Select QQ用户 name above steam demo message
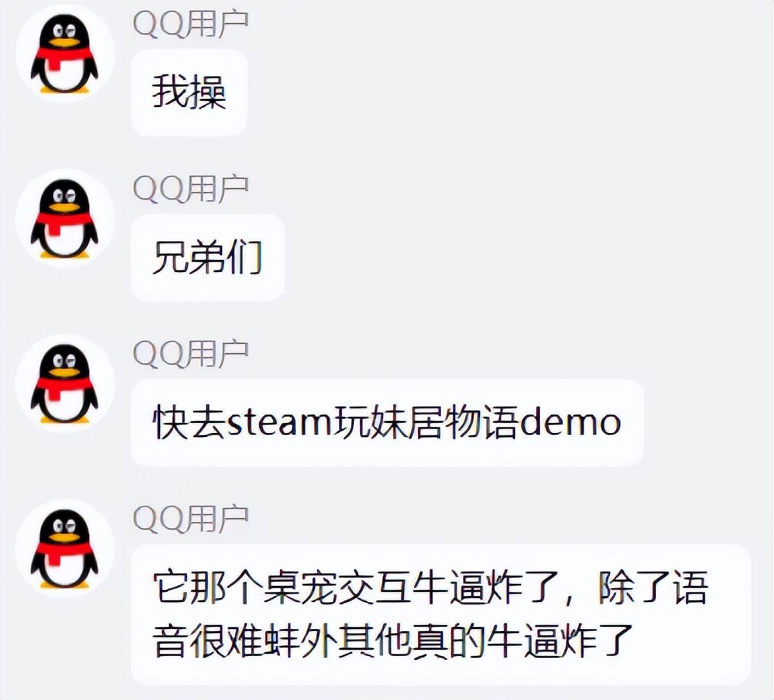The height and width of the screenshot is (700, 774). [191, 353]
